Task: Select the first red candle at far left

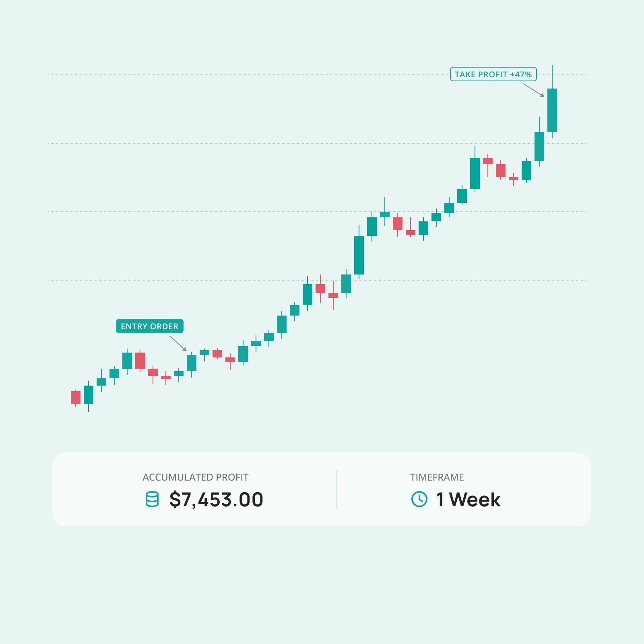Action: pyautogui.click(x=76, y=397)
